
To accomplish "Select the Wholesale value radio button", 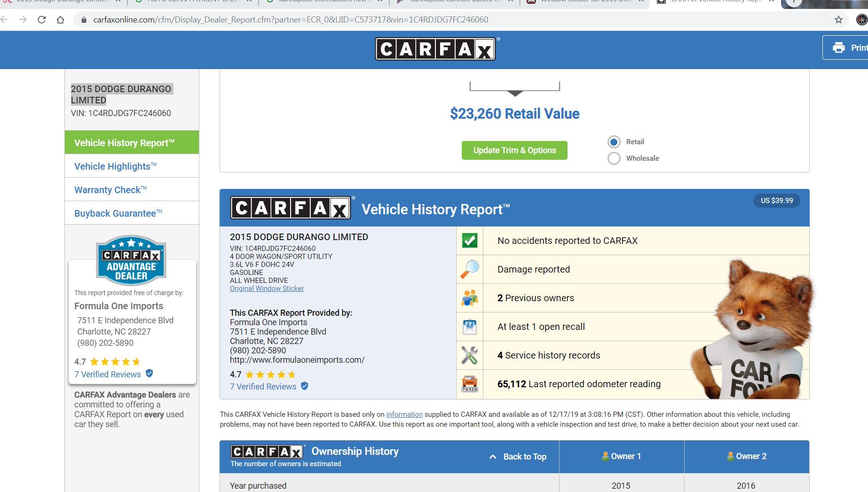I will 614,158.
